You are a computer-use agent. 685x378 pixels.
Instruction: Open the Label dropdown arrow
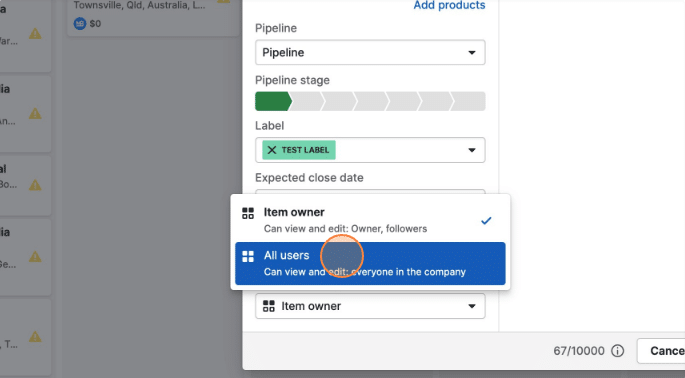(472, 150)
